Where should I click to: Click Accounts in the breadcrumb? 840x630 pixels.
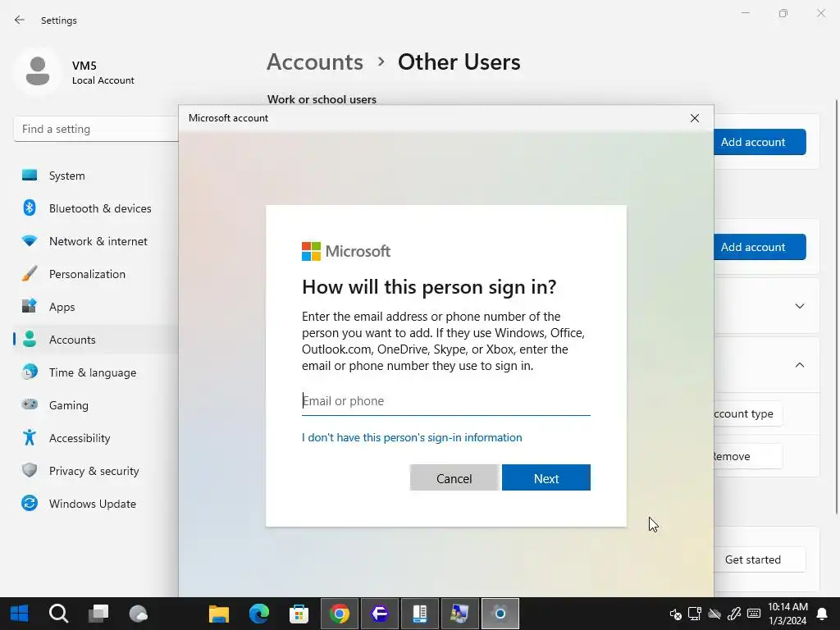[315, 62]
